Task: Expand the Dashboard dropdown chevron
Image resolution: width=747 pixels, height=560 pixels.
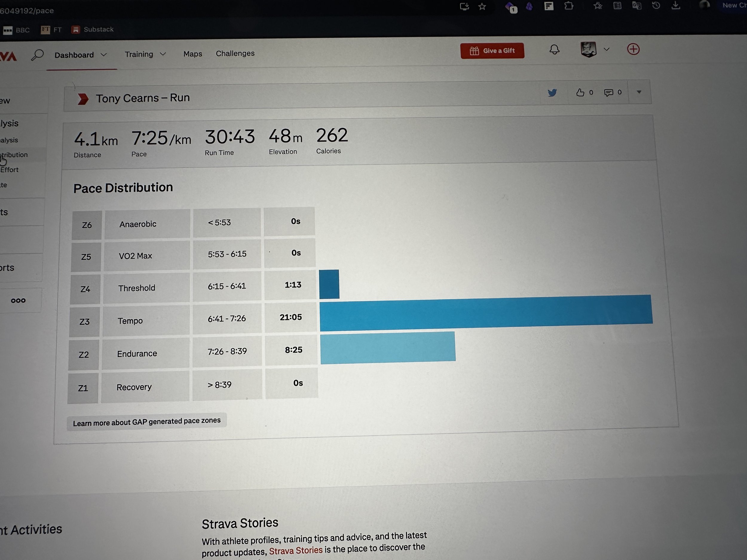Action: pos(104,55)
